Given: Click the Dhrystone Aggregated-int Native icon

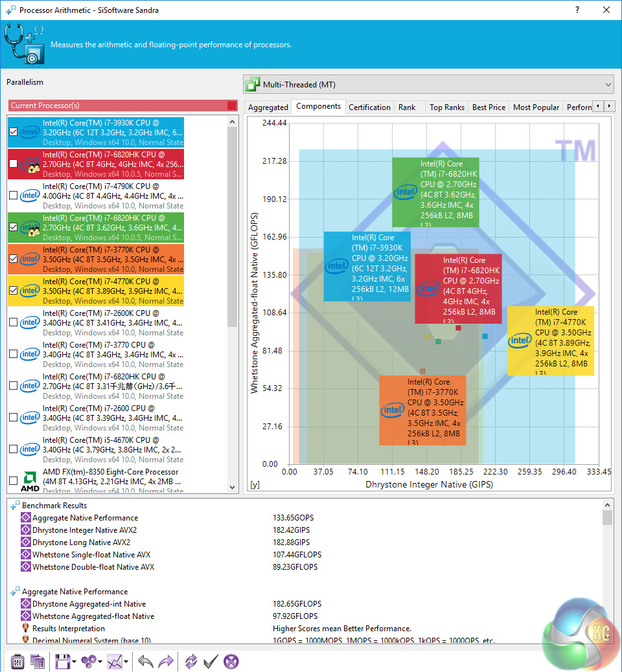Looking at the screenshot, I should pyautogui.click(x=26, y=604).
